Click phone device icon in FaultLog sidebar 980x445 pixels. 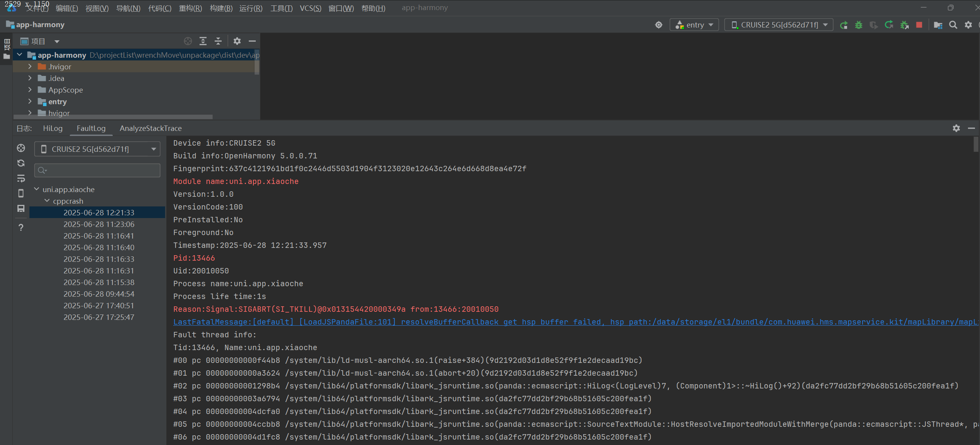pyautogui.click(x=21, y=194)
